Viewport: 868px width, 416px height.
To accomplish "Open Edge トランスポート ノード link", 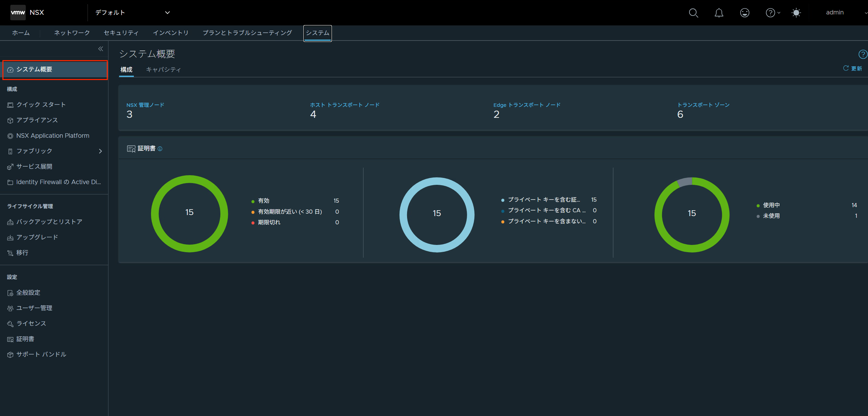I will 527,105.
